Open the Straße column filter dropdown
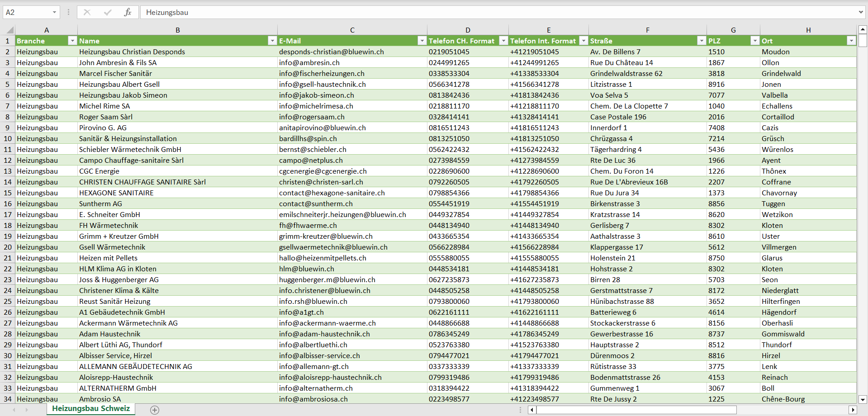Screen dimensions: 868x416 [702, 41]
